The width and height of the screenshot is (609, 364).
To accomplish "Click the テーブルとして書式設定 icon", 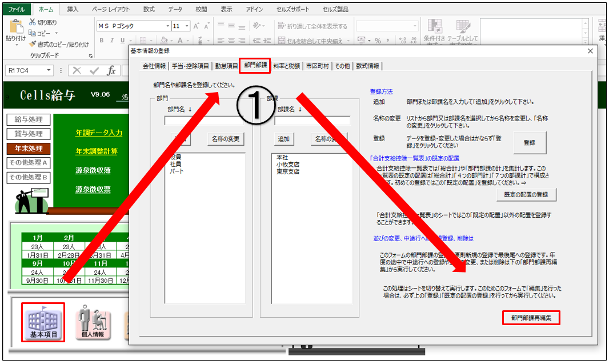I will pyautogui.click(x=463, y=26).
